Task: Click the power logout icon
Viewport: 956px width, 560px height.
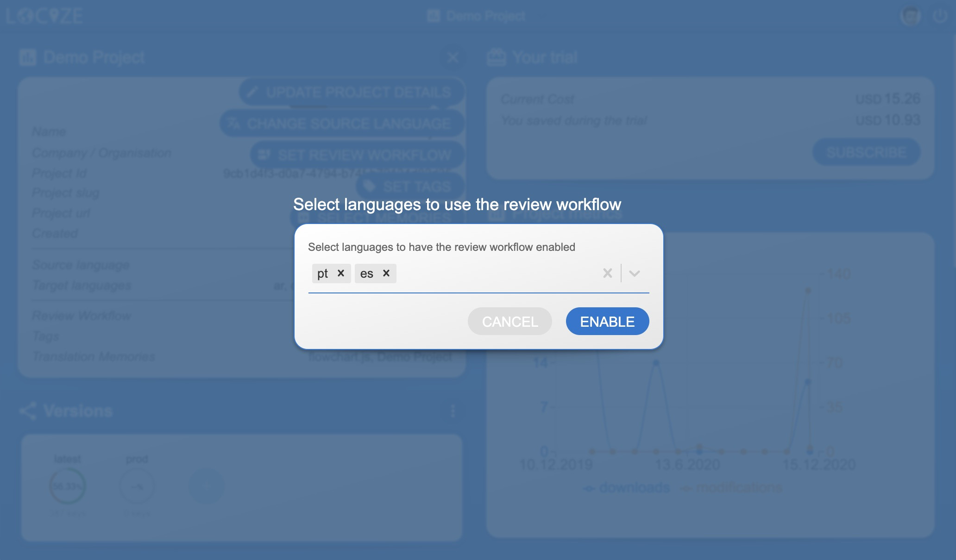Action: point(940,16)
